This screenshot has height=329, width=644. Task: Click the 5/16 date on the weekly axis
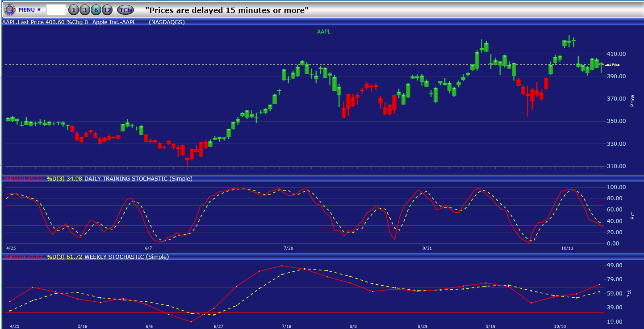point(82,326)
